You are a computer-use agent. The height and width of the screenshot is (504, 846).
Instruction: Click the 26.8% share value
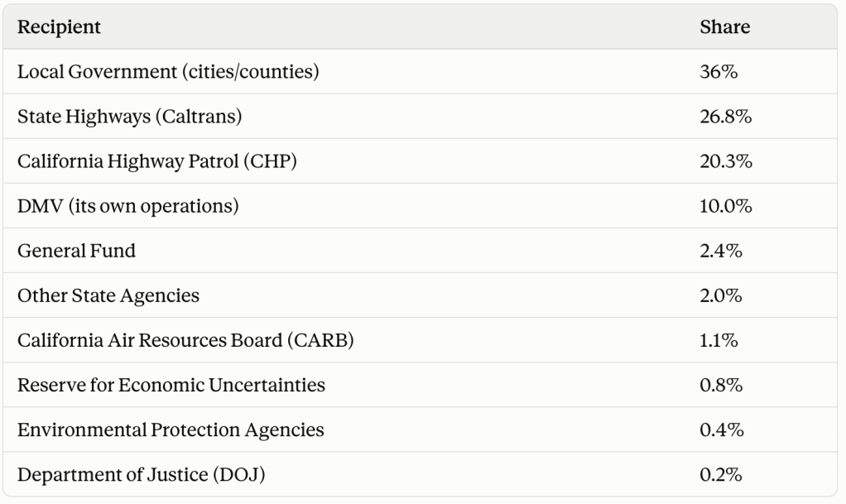[x=726, y=117]
